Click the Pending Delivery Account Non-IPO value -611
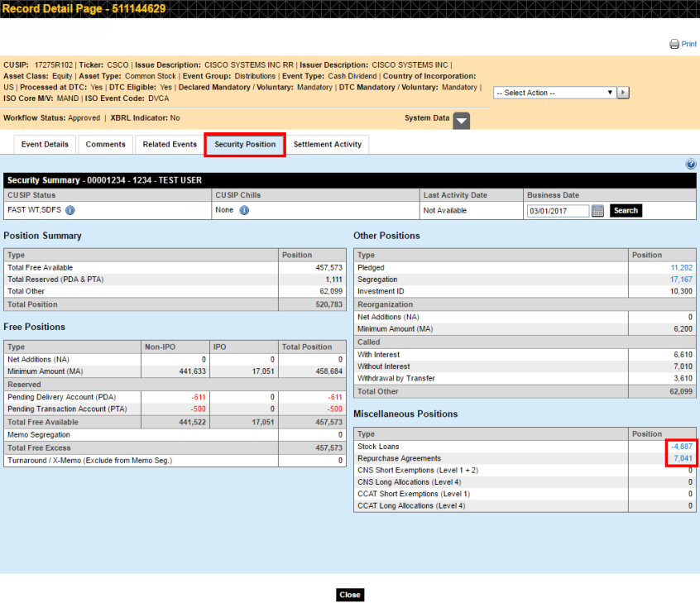This screenshot has height=603, width=700. pos(199,397)
